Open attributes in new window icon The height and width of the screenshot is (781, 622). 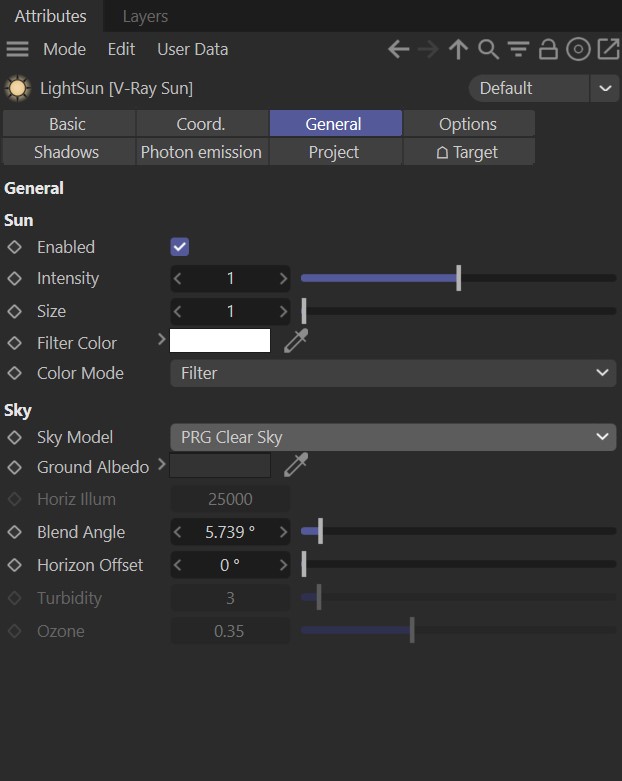609,49
